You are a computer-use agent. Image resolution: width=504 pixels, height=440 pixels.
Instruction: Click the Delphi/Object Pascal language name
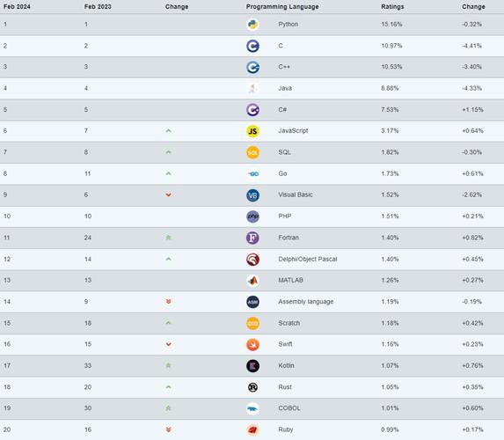(x=308, y=259)
